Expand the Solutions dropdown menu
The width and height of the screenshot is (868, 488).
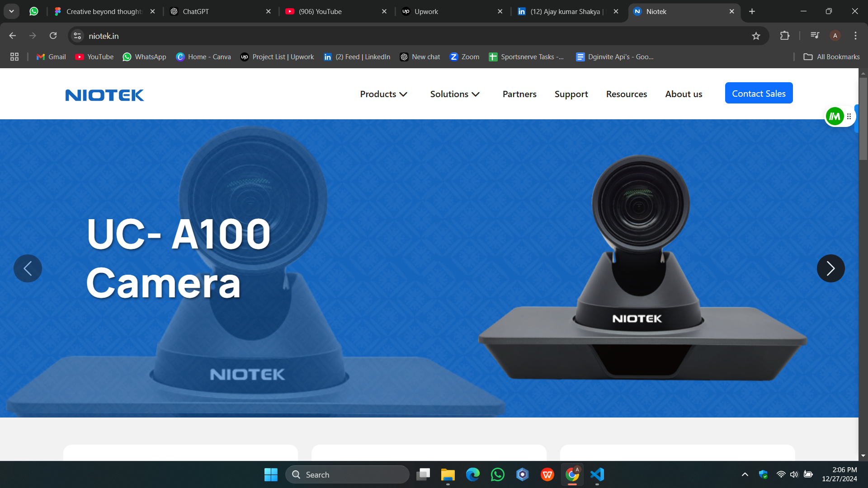[455, 94]
